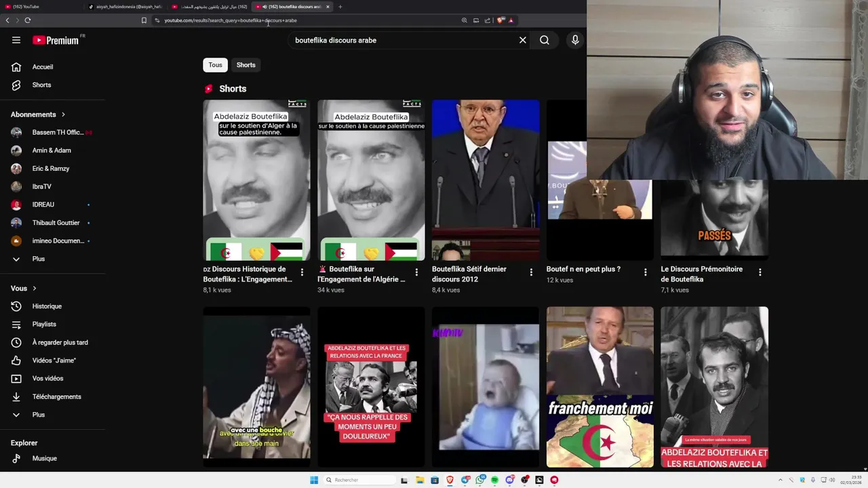Open Playlists from the sidebar
This screenshot has height=488, width=868.
coord(44,324)
